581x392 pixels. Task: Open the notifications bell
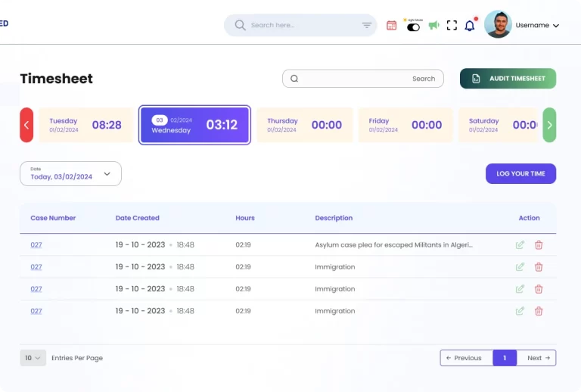[470, 26]
